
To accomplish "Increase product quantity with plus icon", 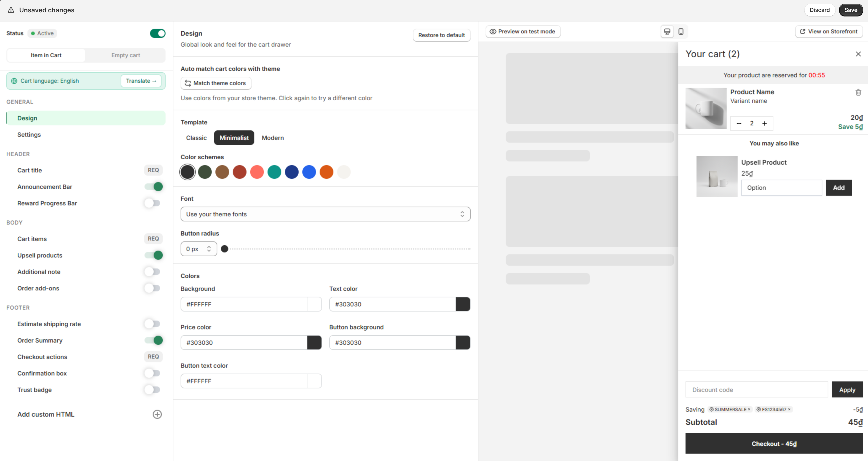I will (765, 123).
